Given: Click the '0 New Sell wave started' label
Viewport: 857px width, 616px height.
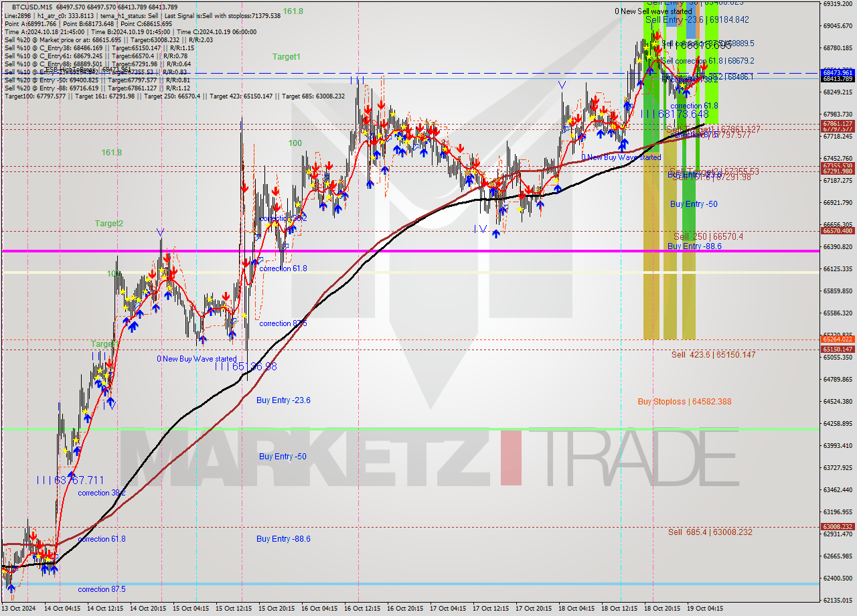Looking at the screenshot, I should click(x=653, y=11).
